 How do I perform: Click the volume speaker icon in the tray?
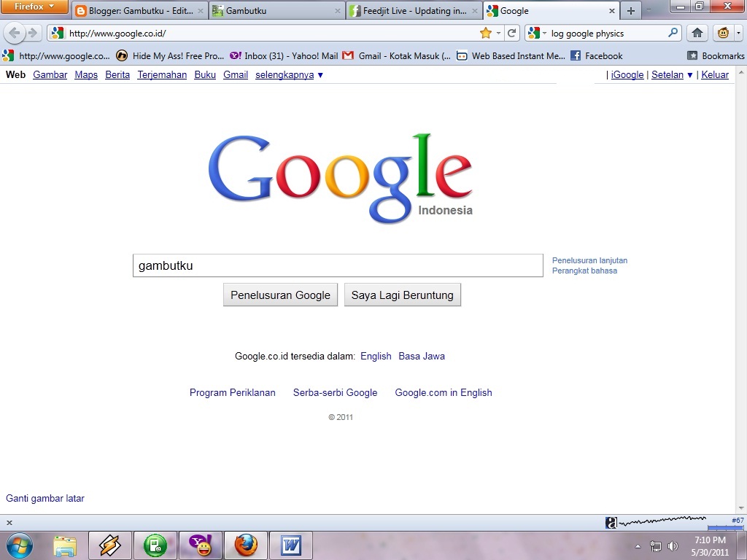coord(673,546)
